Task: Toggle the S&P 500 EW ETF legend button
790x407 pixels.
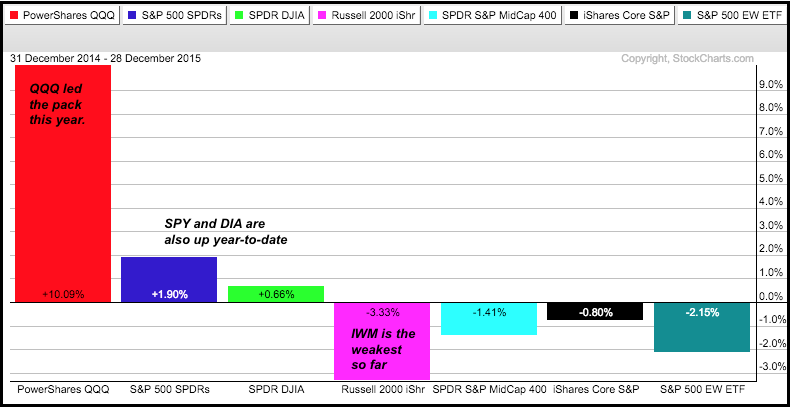Action: 731,15
